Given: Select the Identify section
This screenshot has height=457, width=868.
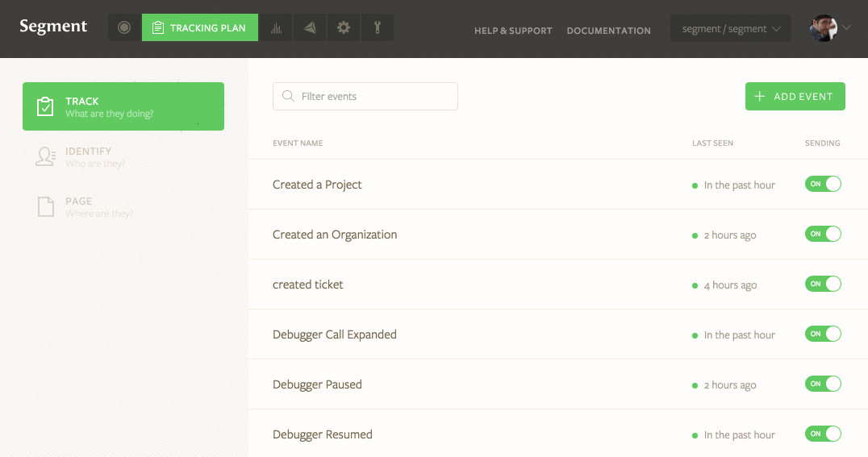Looking at the screenshot, I should pos(123,156).
